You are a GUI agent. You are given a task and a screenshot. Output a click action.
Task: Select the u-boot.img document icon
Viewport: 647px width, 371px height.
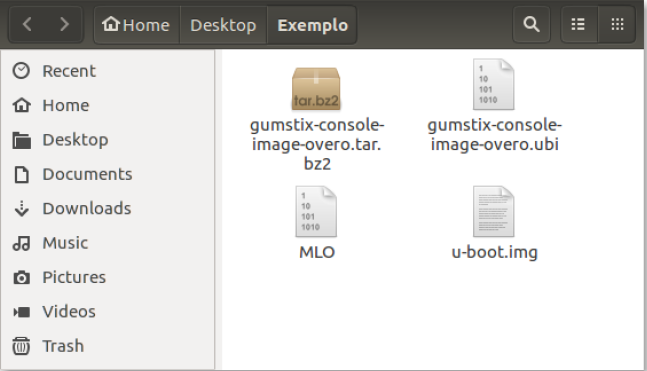[494, 211]
